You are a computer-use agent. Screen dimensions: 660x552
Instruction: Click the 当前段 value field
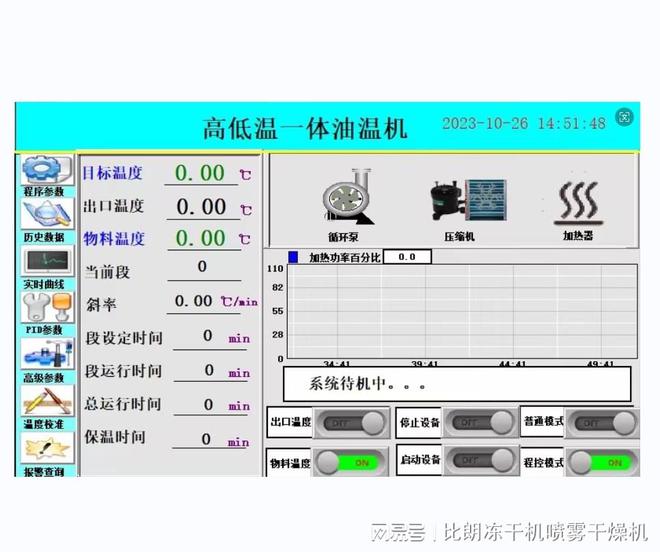[204, 269]
